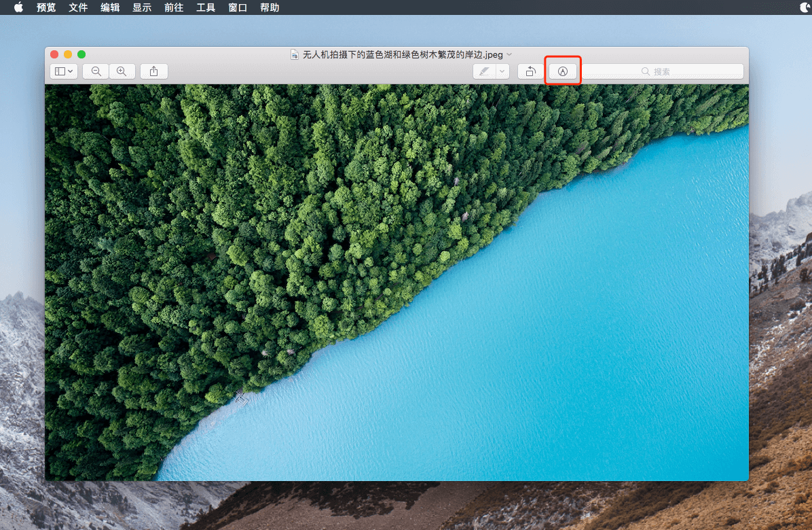Open the 工具 menu
The height and width of the screenshot is (530, 812).
(x=206, y=7)
